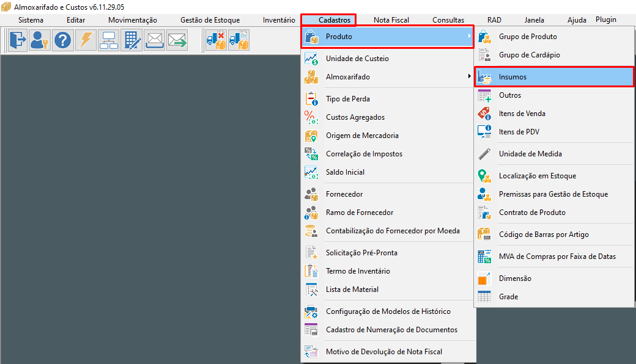Expand the Produto submenu arrow

[x=469, y=36]
